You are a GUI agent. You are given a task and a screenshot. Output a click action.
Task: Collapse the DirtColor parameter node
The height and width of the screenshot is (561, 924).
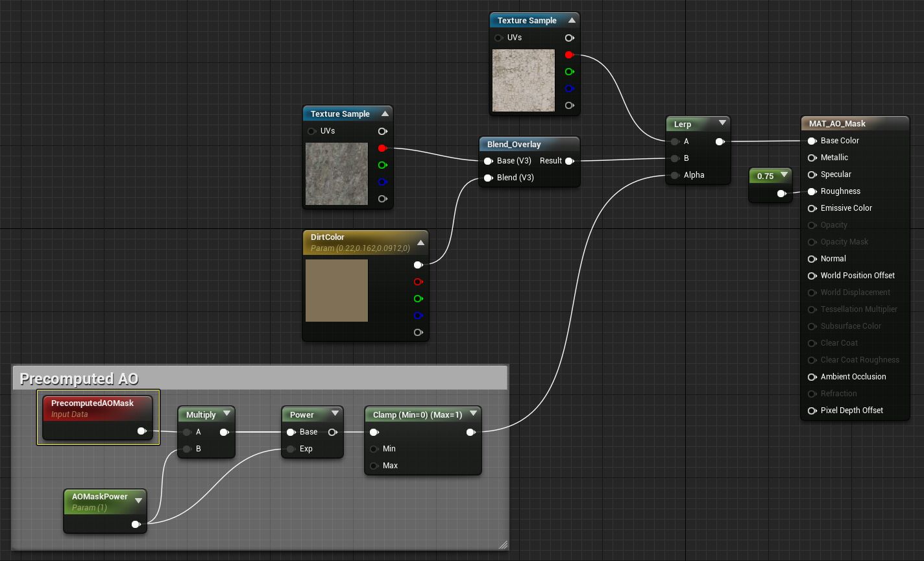coord(420,242)
